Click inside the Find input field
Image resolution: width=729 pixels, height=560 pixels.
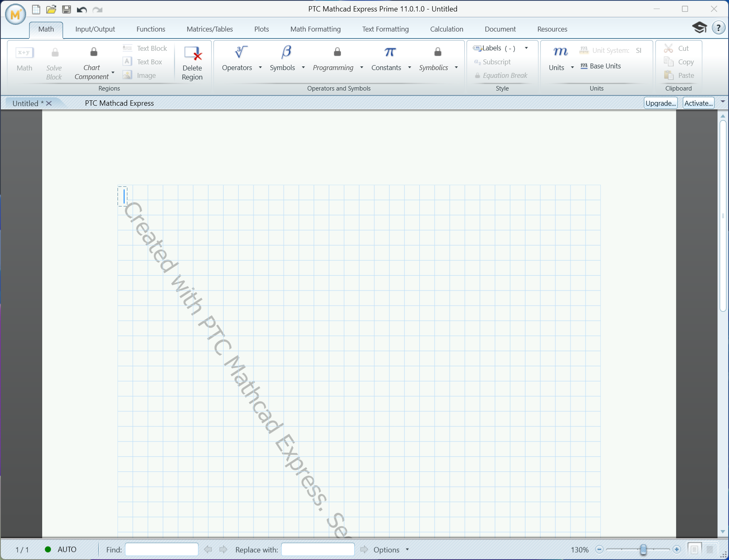coord(161,549)
